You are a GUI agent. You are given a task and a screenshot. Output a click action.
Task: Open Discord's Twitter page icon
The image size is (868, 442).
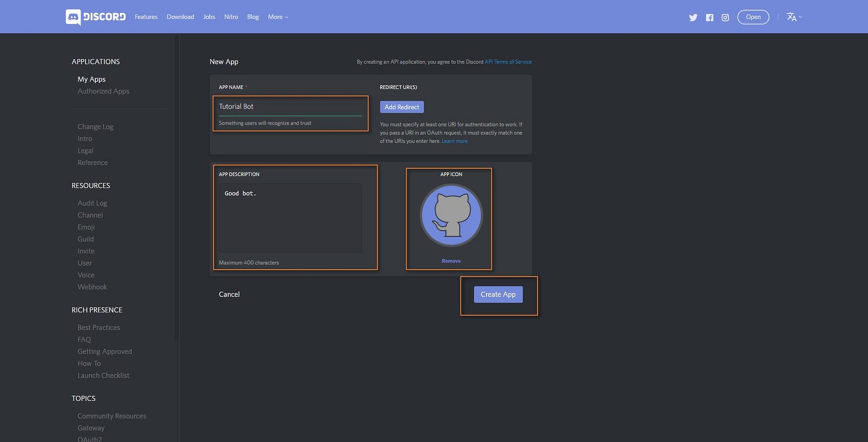click(x=693, y=17)
